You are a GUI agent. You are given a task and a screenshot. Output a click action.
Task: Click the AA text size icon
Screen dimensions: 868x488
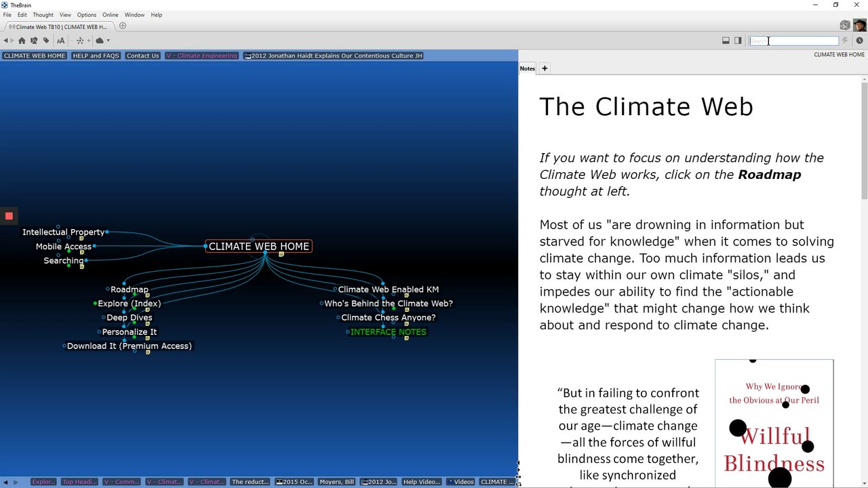pyautogui.click(x=60, y=41)
